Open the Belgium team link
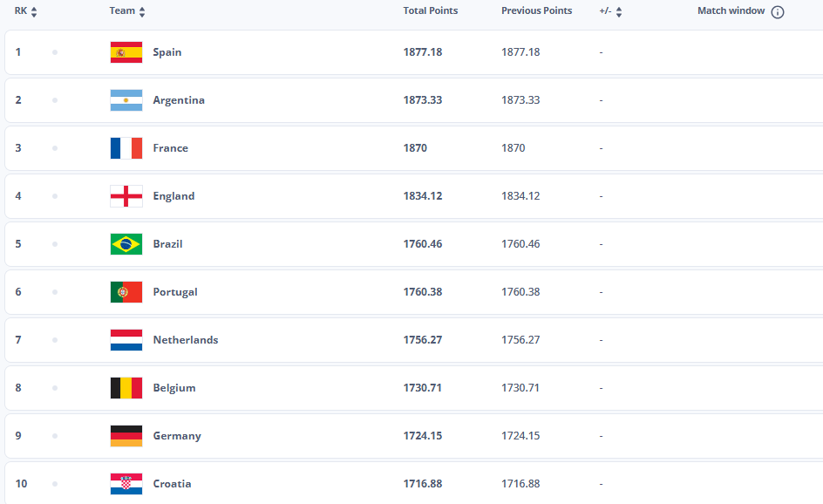Screen dimensions: 823x504 point(173,388)
